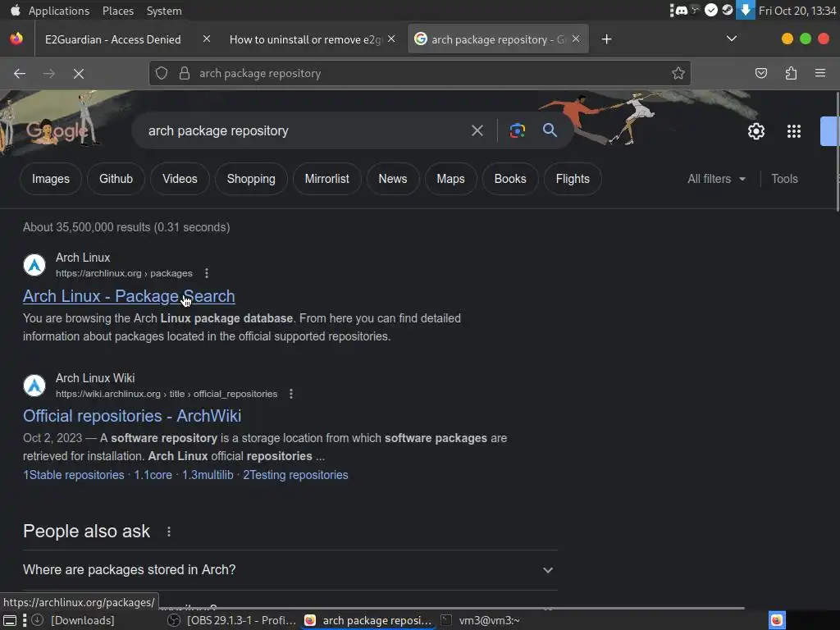The height and width of the screenshot is (630, 840).
Task: Switch to OBS 29.1.3-1 taskbar window
Action: tap(231, 620)
